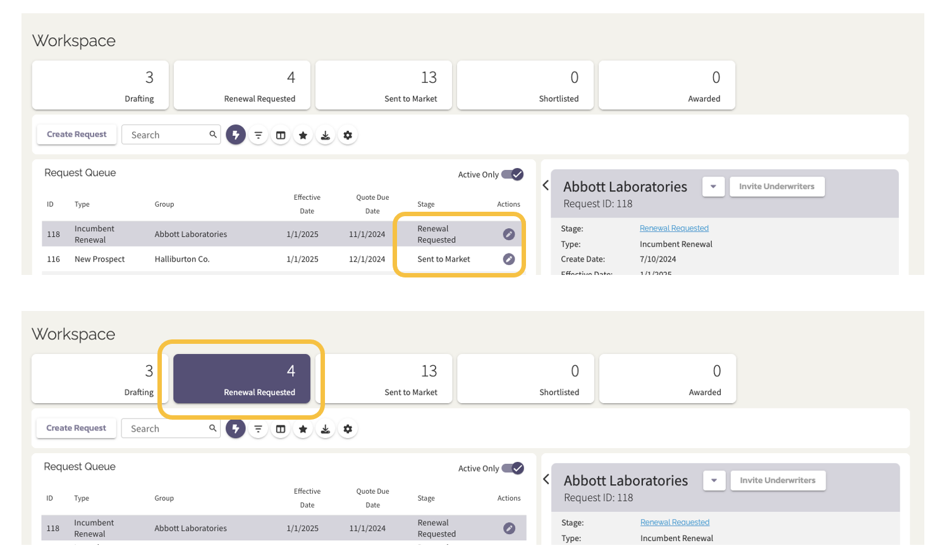Sort by the Stage column header in the lower queue
The width and height of the screenshot is (942, 560).
(x=426, y=498)
